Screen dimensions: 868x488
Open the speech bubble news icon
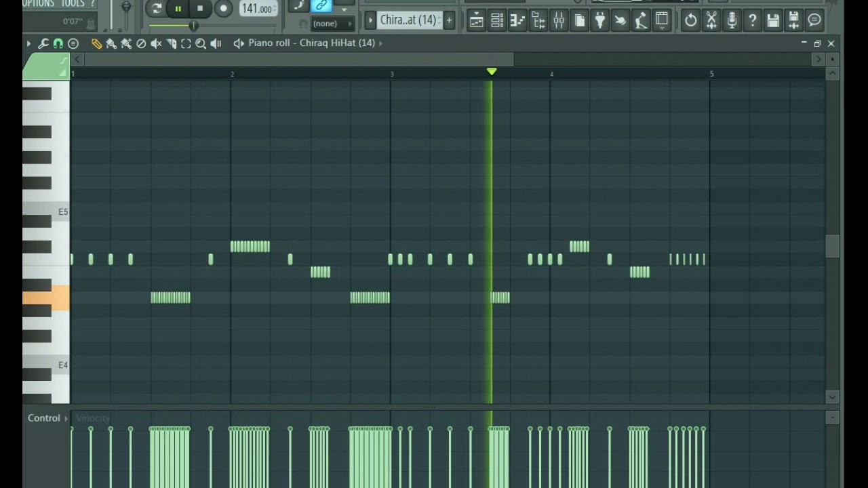(x=814, y=20)
